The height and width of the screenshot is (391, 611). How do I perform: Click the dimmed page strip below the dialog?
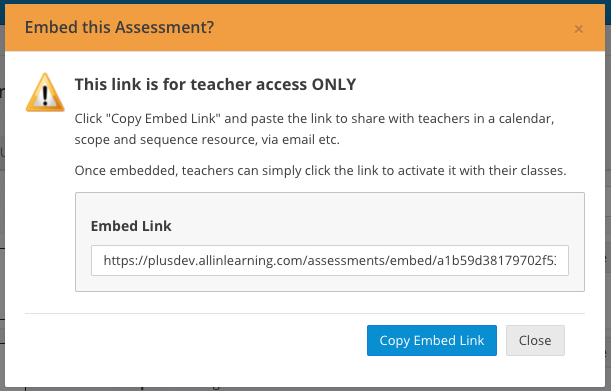306,389
